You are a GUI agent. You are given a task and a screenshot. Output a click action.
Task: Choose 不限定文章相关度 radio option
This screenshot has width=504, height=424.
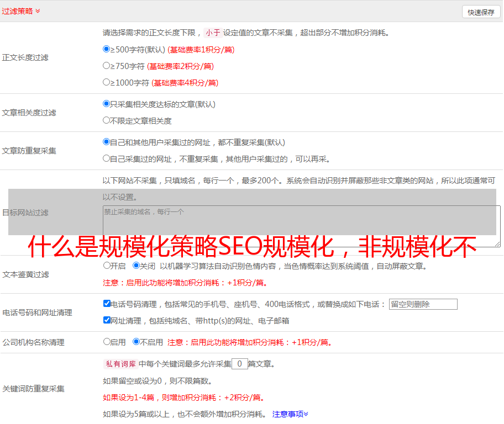point(107,120)
